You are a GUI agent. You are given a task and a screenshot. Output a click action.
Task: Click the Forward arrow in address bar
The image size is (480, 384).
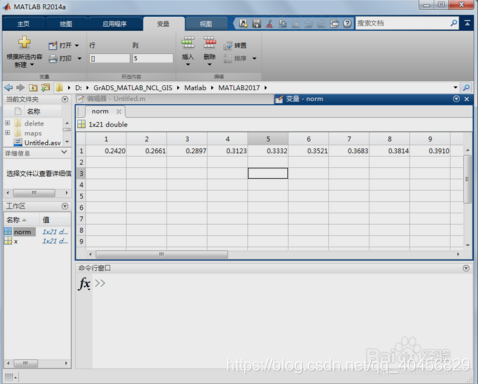coord(20,88)
